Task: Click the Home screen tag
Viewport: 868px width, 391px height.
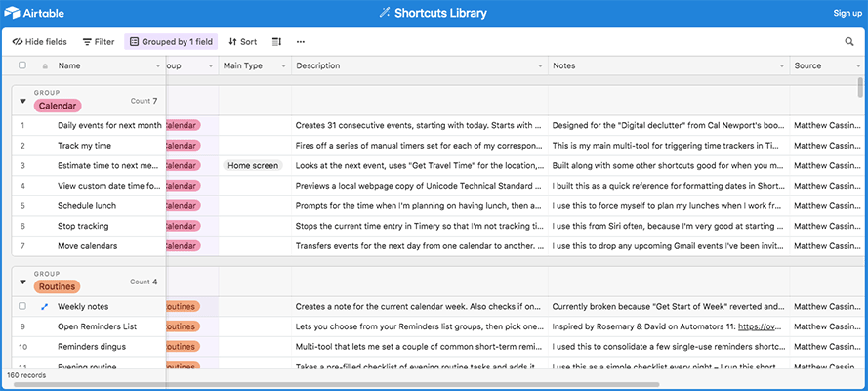Action: coord(253,165)
